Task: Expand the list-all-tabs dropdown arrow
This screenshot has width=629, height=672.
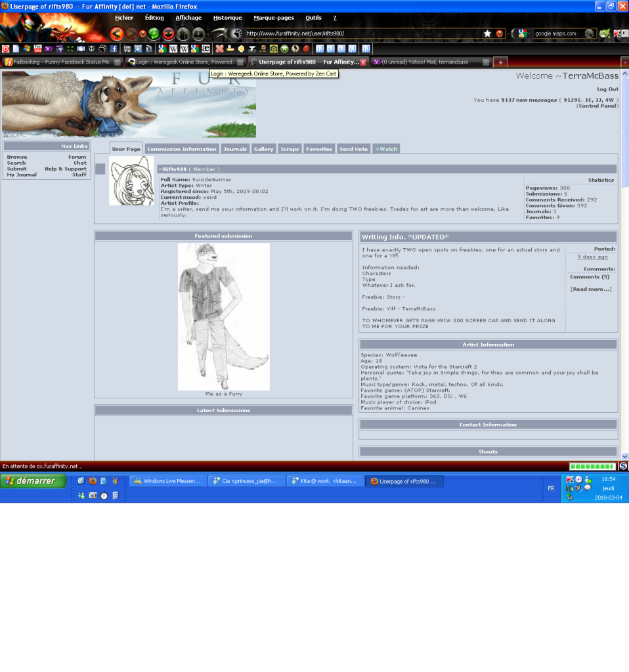Action: tap(624, 62)
